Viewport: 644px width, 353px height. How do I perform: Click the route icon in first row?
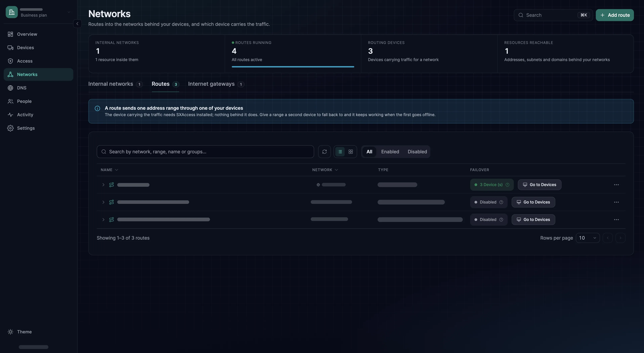pyautogui.click(x=112, y=185)
